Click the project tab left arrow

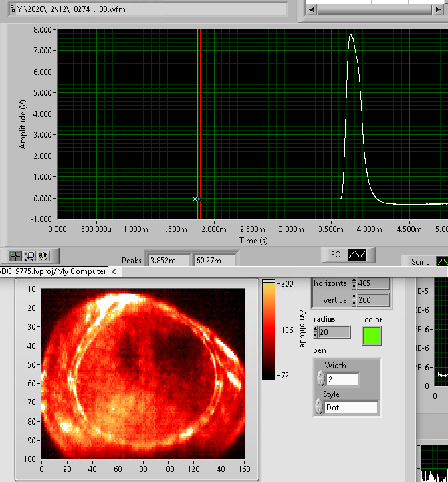pos(113,271)
